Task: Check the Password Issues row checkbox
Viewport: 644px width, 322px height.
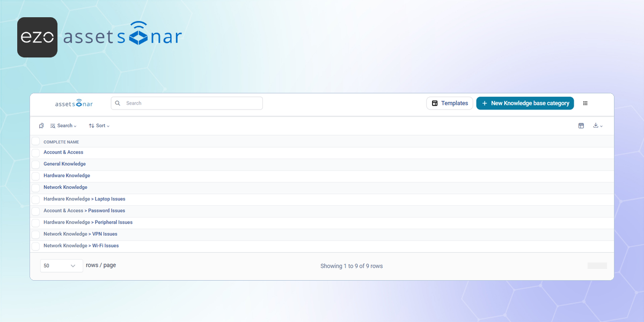Action: tap(35, 211)
